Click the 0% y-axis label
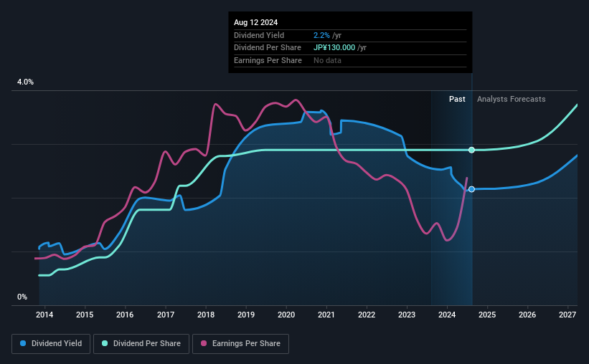Image resolution: width=589 pixels, height=364 pixels. point(22,297)
